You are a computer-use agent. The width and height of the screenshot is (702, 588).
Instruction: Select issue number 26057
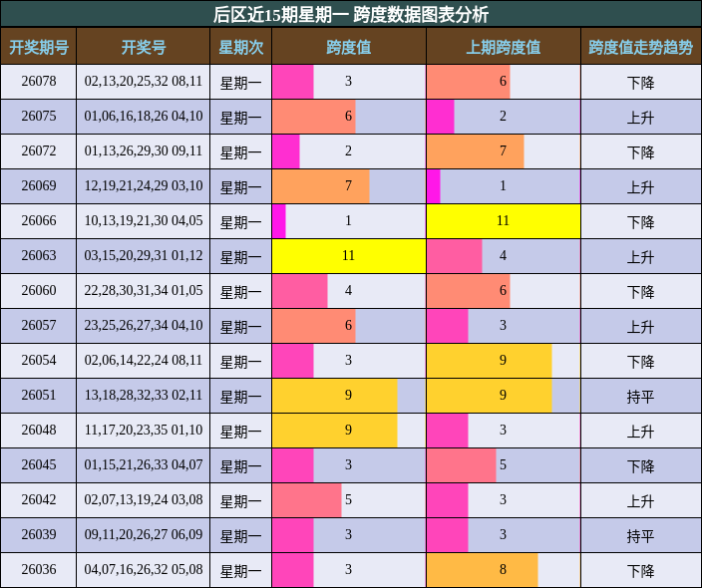pyautogui.click(x=39, y=325)
